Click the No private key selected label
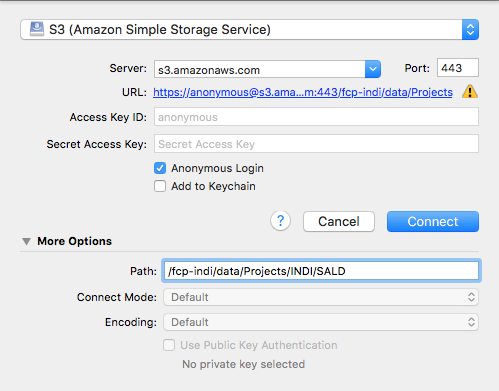The image size is (499, 391). (x=243, y=364)
